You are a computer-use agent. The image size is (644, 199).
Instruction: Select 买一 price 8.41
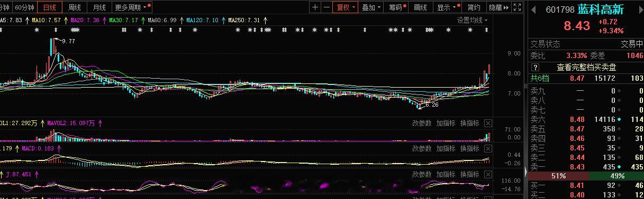(577, 185)
